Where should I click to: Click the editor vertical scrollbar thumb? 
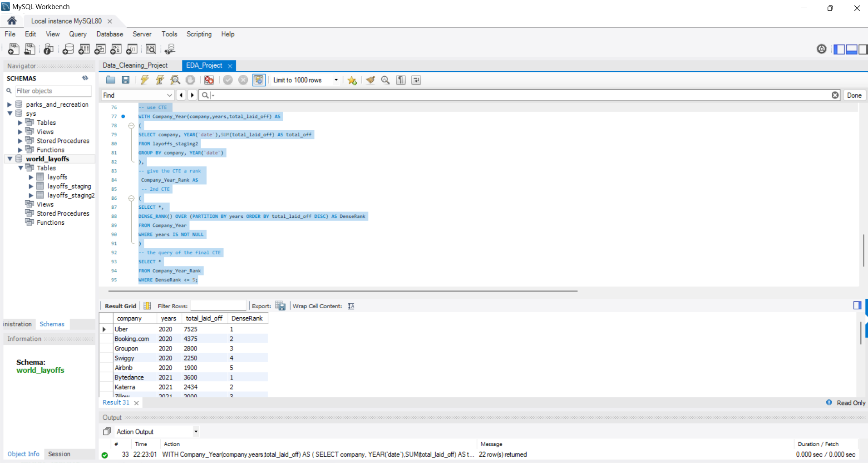point(863,251)
